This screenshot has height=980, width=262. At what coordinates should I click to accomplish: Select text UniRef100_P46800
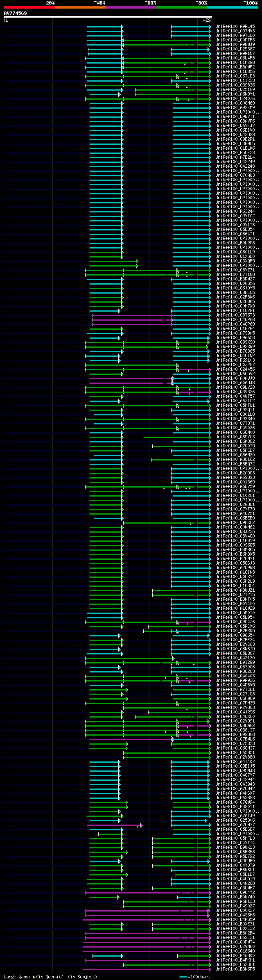point(235,956)
